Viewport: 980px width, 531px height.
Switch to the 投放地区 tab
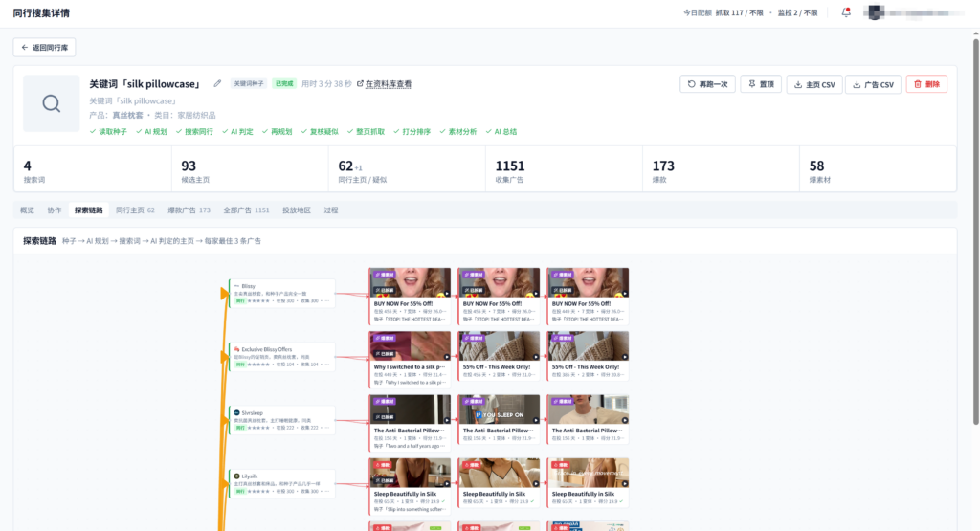(297, 210)
